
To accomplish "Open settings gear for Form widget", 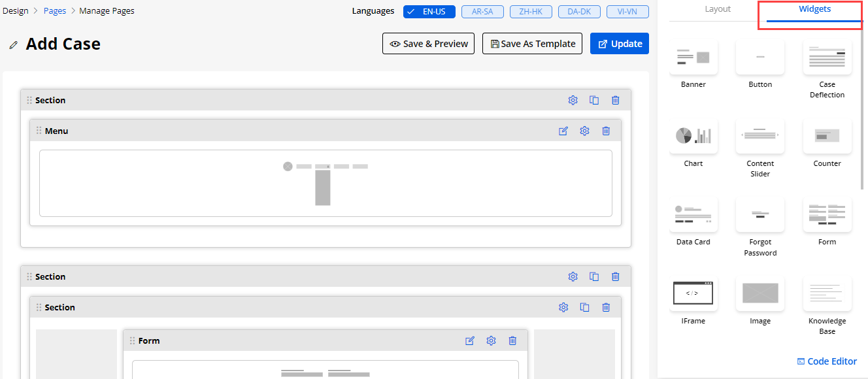I will click(x=492, y=340).
